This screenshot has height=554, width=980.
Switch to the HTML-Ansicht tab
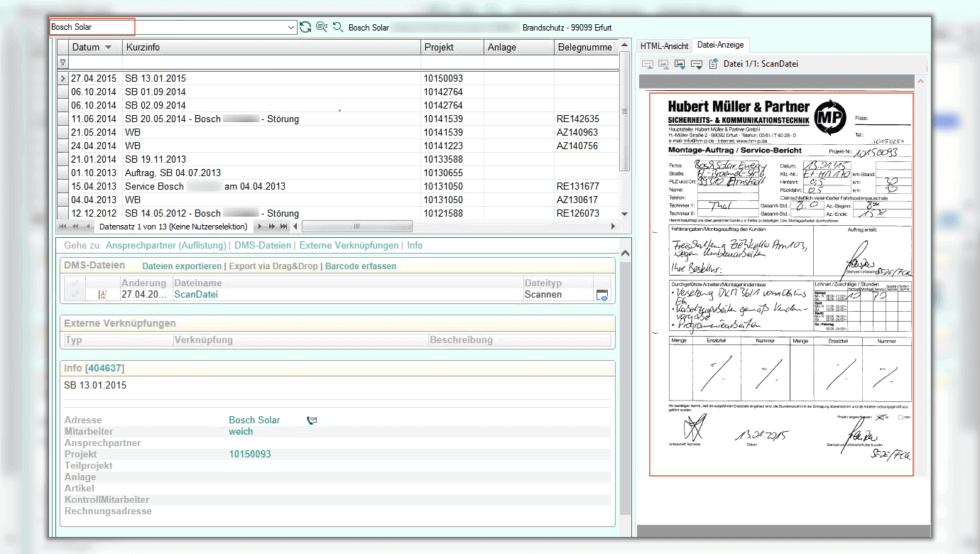pos(664,45)
